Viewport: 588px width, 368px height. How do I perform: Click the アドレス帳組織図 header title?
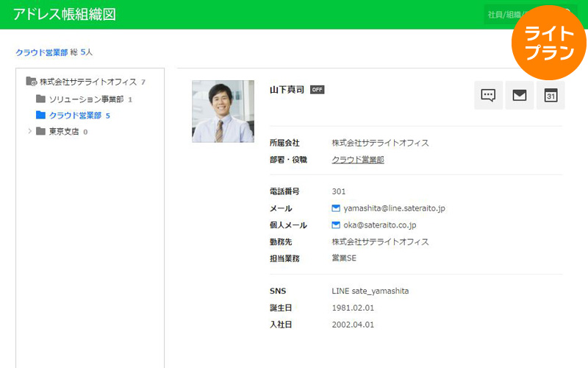coord(65,14)
